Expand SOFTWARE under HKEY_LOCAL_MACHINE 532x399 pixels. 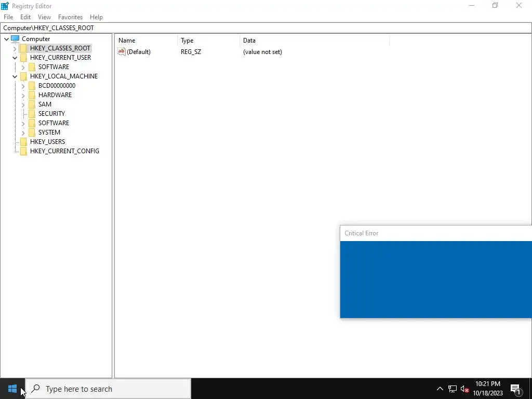[x=23, y=123]
